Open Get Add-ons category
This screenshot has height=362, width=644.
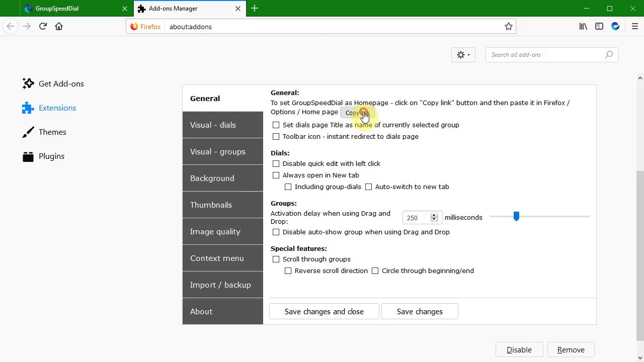pos(53,84)
